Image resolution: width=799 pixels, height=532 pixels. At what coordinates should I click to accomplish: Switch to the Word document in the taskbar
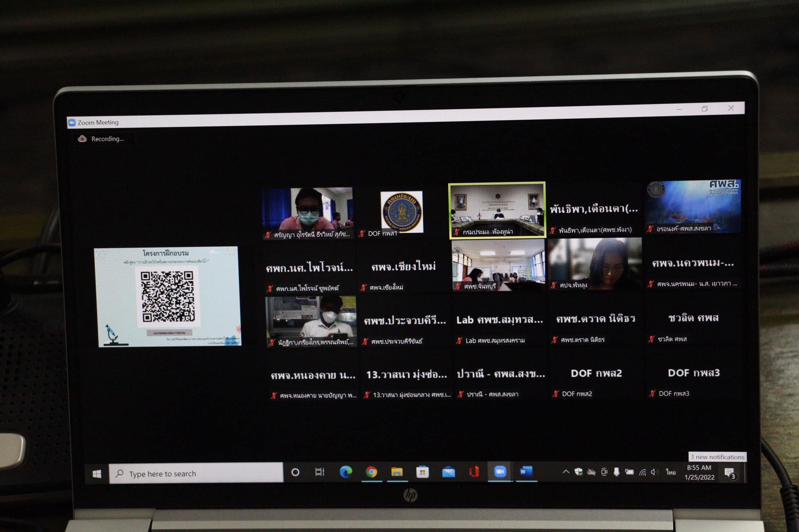(526, 472)
